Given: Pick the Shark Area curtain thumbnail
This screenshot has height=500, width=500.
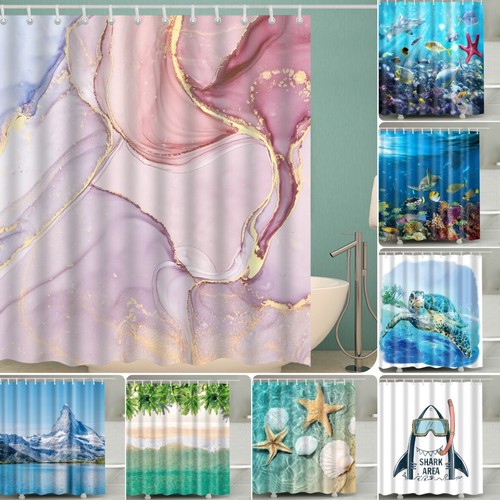Looking at the screenshot, I should [431, 439].
